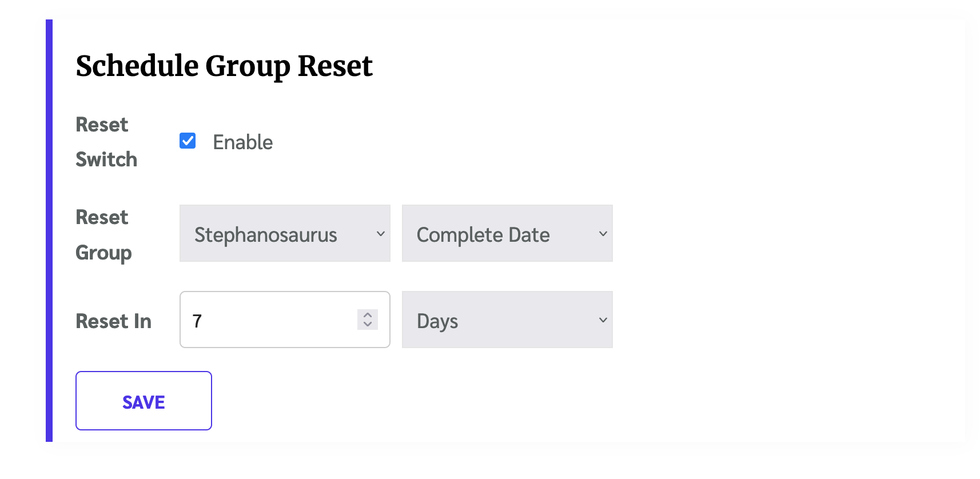
Task: Open the Complete Date dropdown
Action: pos(507,234)
